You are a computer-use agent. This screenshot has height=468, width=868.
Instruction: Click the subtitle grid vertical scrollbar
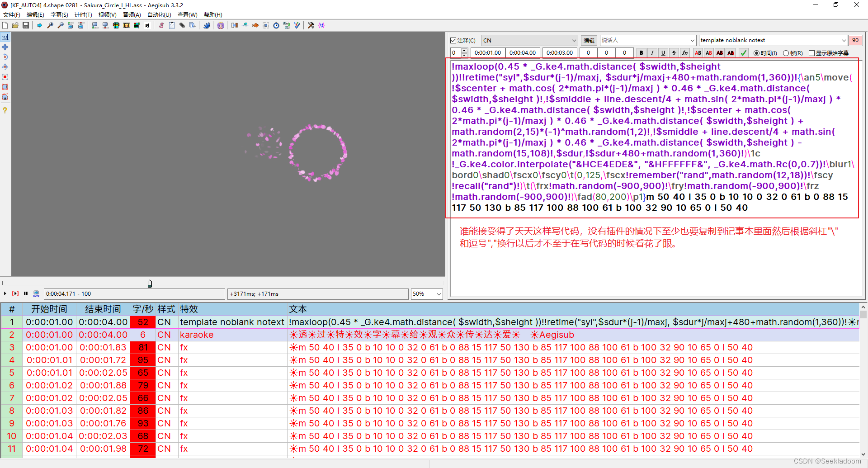coord(863,381)
